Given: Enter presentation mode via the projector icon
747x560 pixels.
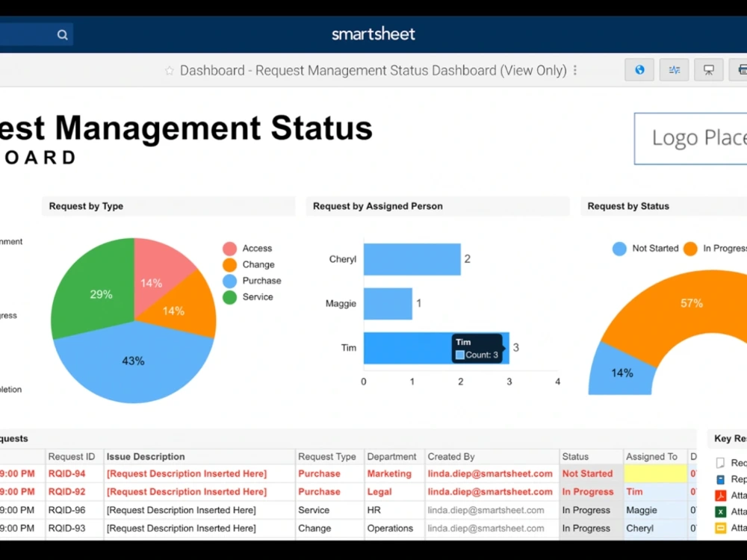Looking at the screenshot, I should 710,69.
